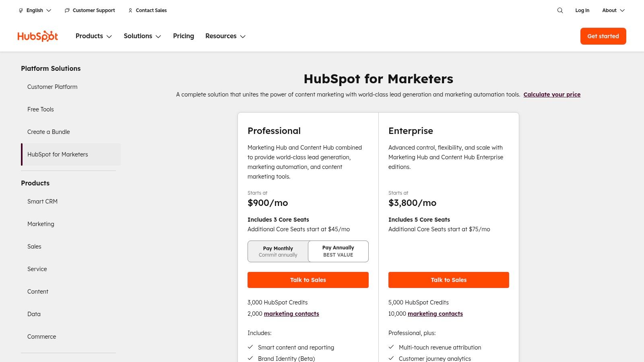This screenshot has height=362, width=644.
Task: Open the Calculate your price link
Action: 552,95
